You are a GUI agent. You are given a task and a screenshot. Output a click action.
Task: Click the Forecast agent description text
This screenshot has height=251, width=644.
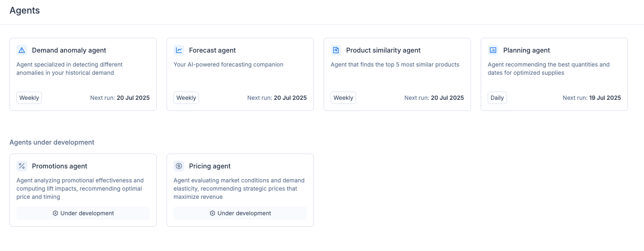pos(228,64)
